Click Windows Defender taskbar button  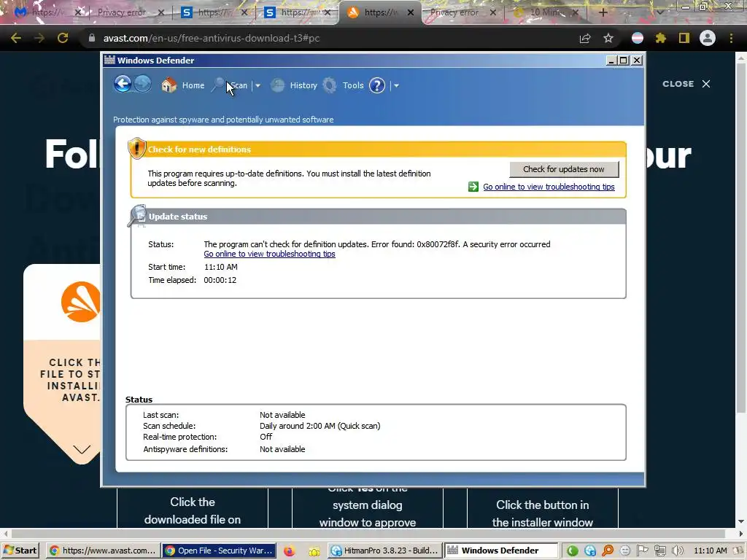[x=500, y=551]
